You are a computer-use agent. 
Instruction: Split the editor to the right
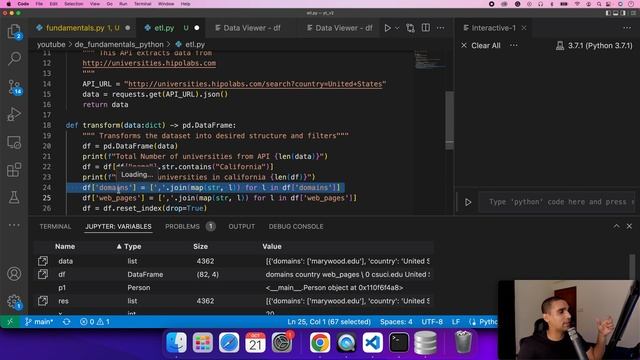click(426, 28)
